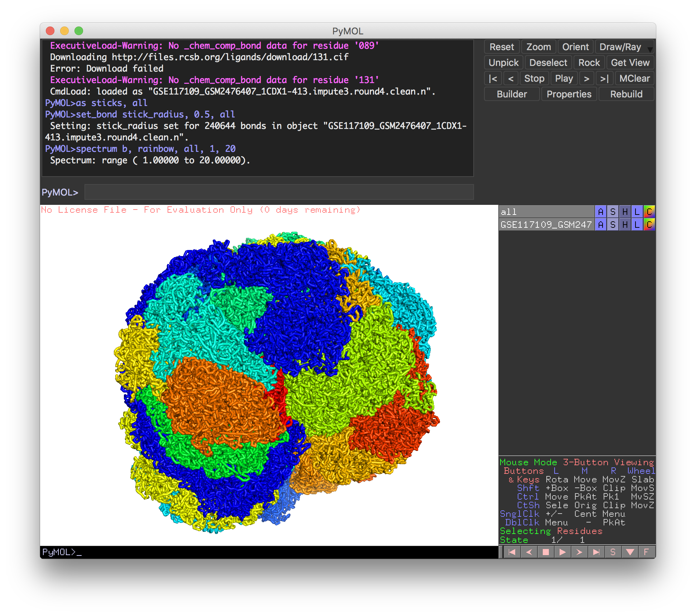Click the bottom bar stop square icon
696x616 pixels.
(546, 552)
